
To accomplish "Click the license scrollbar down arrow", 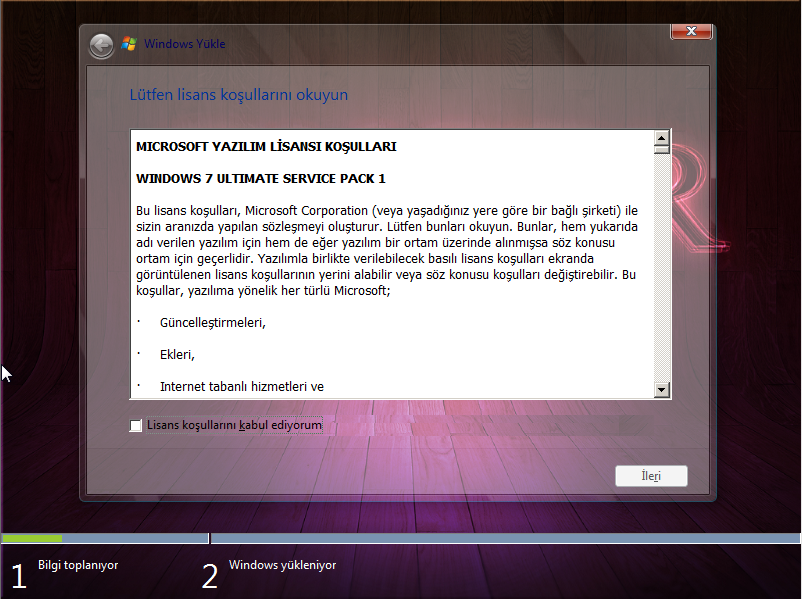I will pyautogui.click(x=661, y=389).
